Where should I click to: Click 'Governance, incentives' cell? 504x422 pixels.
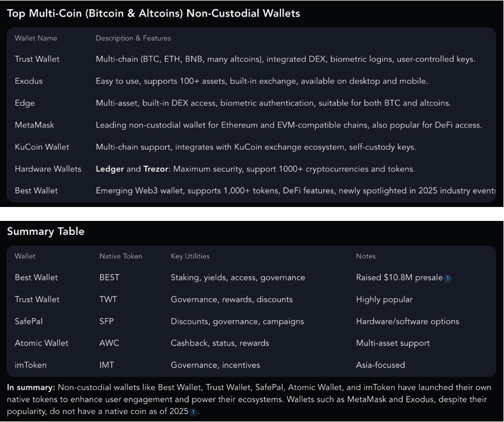click(216, 365)
